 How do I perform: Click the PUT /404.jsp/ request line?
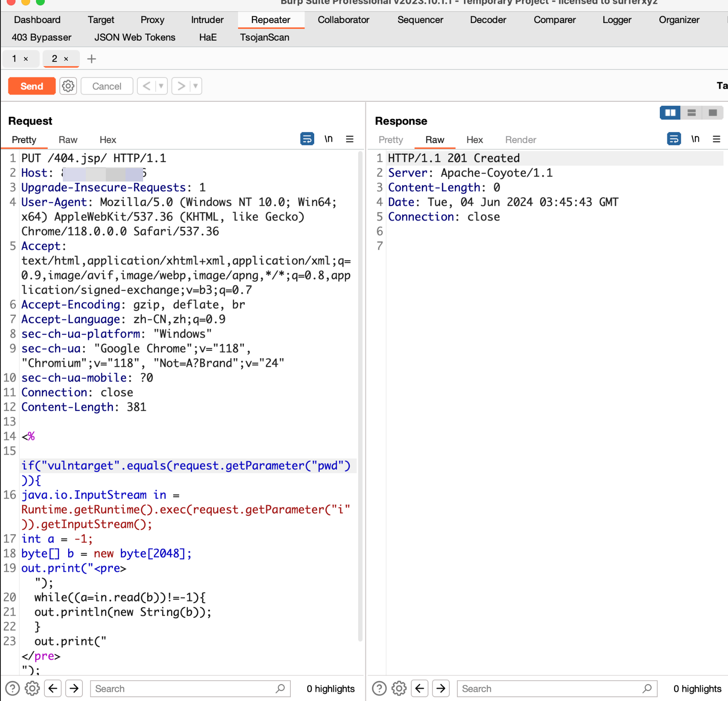pyautogui.click(x=94, y=158)
